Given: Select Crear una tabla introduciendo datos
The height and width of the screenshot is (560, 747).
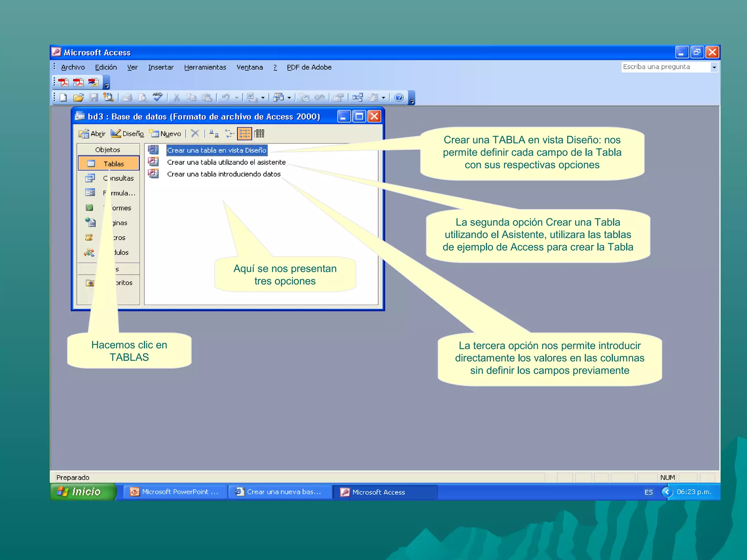Looking at the screenshot, I should coord(224,174).
